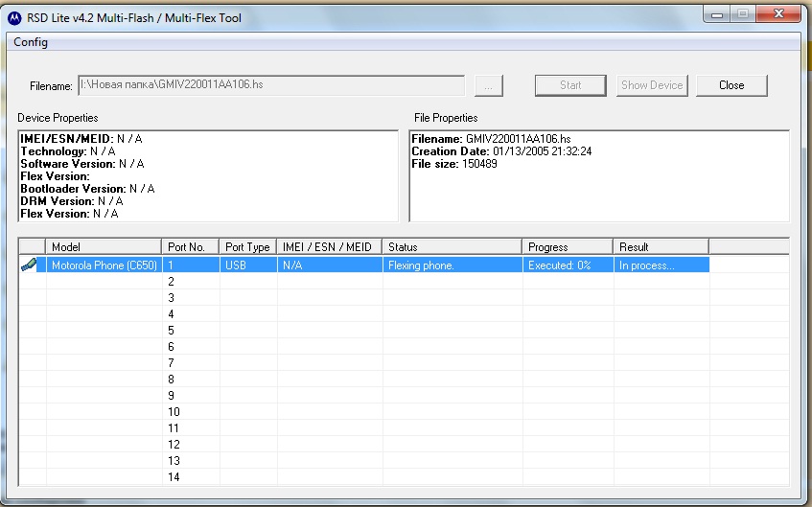
Task: Click the File size 150489 line
Action: tap(454, 164)
